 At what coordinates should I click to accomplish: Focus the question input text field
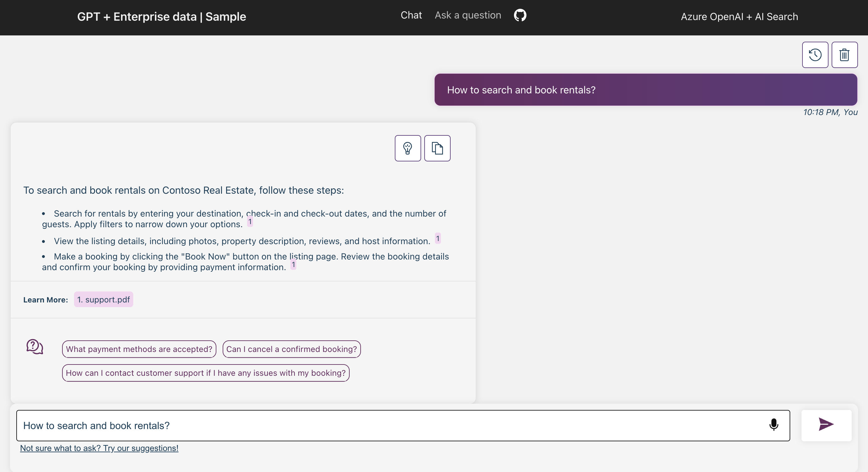pyautogui.click(x=388, y=426)
